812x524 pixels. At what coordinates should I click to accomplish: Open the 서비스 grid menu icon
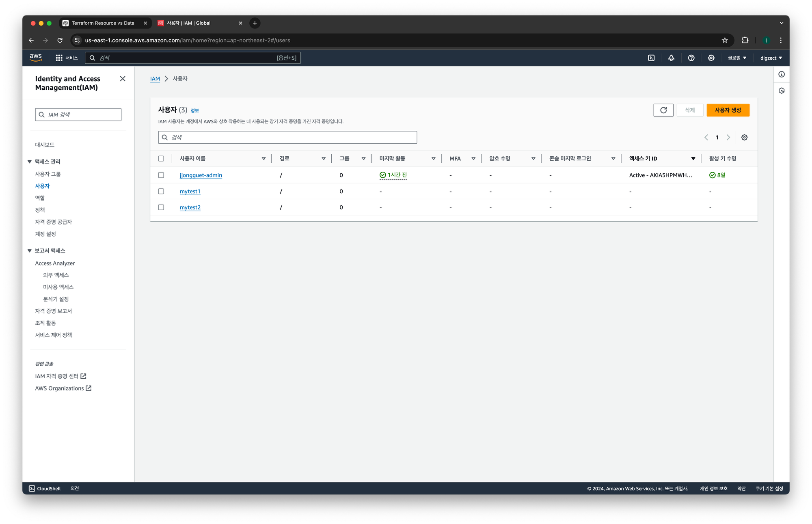(59, 58)
